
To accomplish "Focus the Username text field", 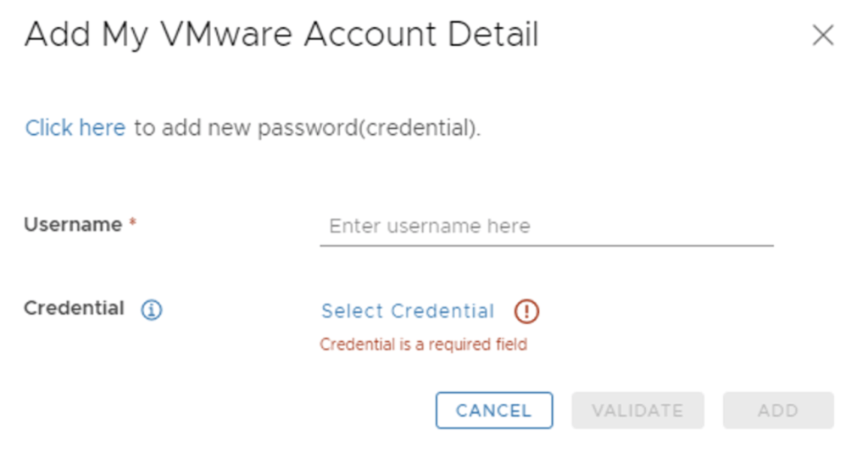I will [x=546, y=227].
